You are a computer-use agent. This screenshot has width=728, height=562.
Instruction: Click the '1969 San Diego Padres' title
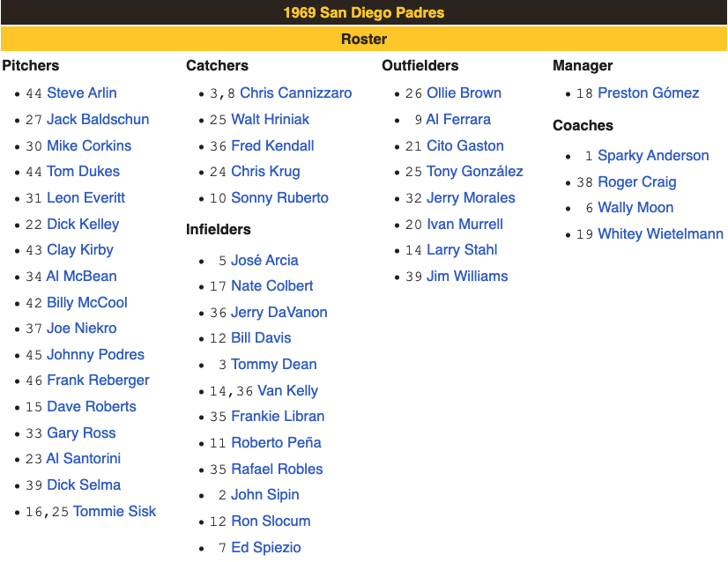[364, 12]
